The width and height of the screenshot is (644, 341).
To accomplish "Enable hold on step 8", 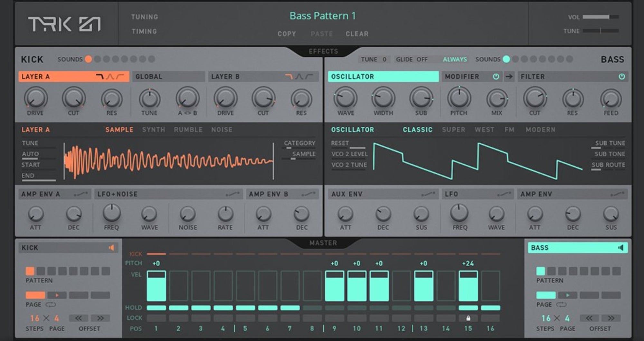I will (312, 308).
